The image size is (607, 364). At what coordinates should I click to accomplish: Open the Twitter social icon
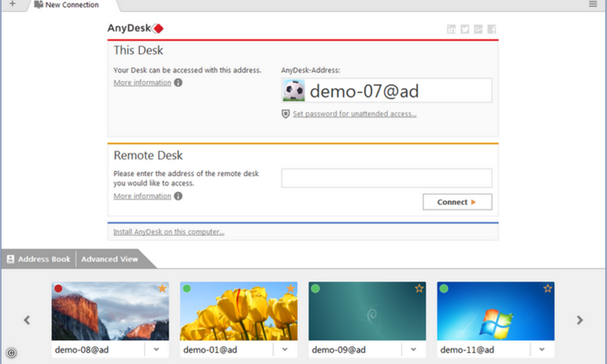[x=465, y=29]
